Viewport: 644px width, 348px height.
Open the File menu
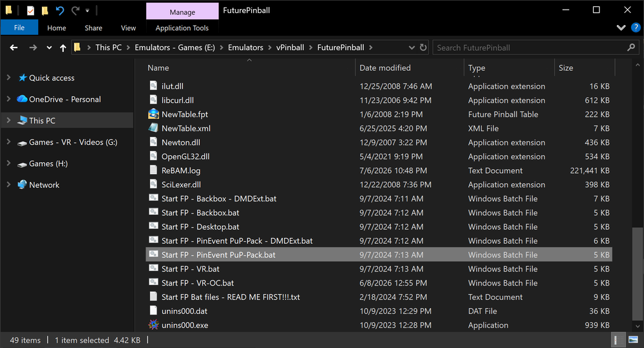click(19, 28)
